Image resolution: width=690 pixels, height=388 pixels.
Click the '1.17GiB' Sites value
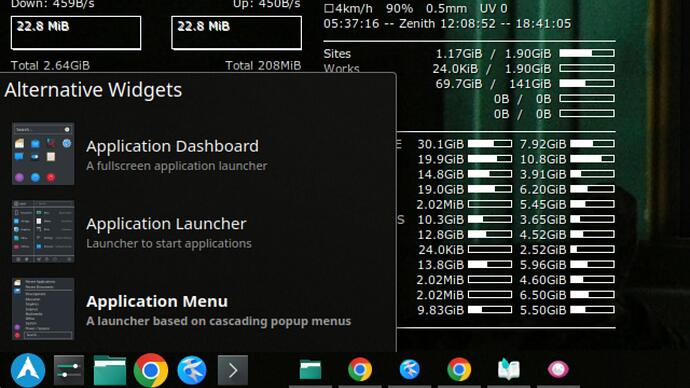click(x=459, y=54)
